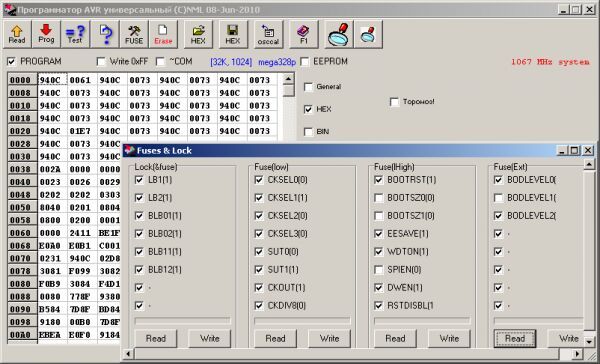The width and height of the screenshot is (600, 364).
Task: Click Read under Fuse(High)
Action: [x=395, y=338]
